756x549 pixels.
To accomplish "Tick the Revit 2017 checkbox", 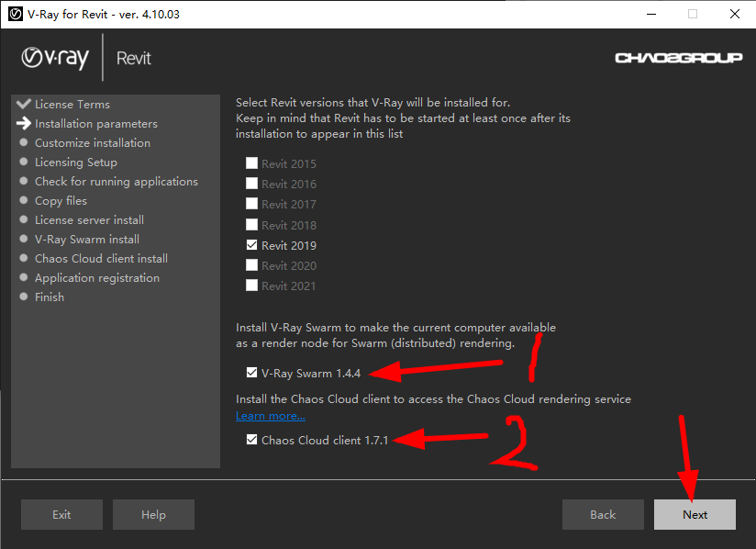I will tap(251, 204).
